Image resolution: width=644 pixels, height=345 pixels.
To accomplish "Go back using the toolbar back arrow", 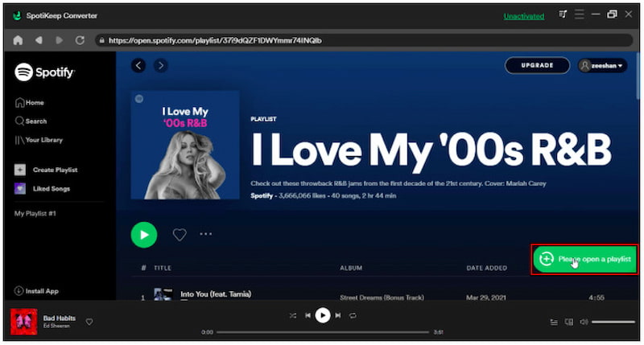I will [39, 40].
